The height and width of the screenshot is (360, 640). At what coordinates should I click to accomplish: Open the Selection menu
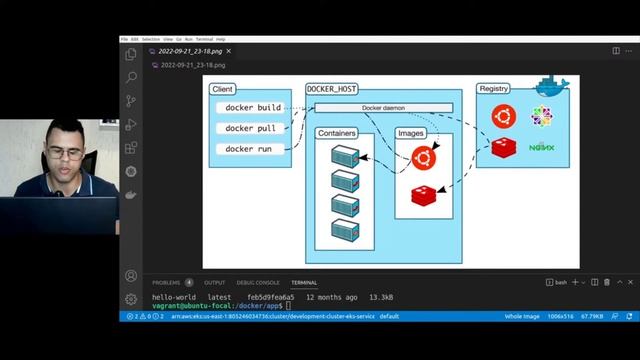tap(151, 39)
